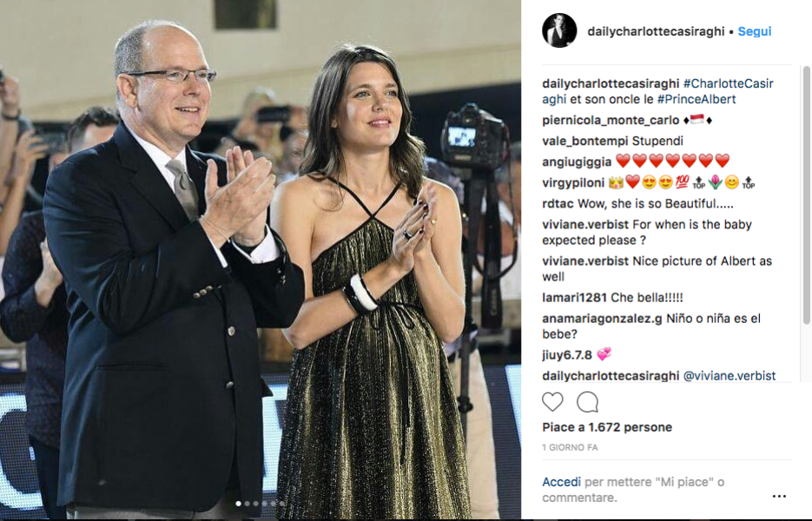Open the #CharlotteCasiraghi hashtag

click(x=657, y=91)
